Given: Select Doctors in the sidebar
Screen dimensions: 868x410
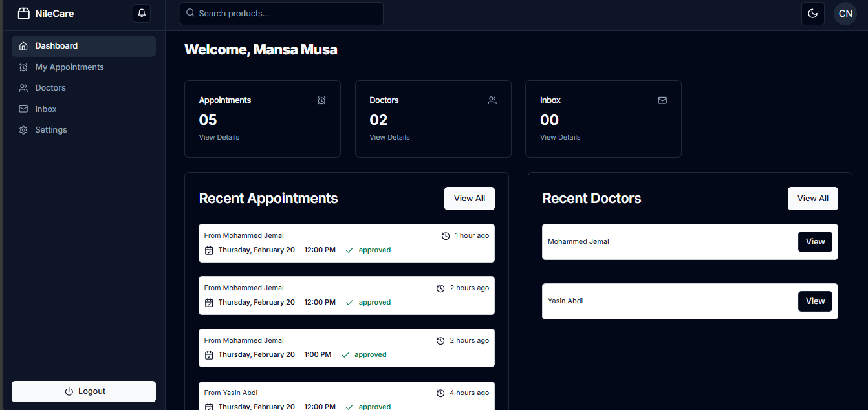Looking at the screenshot, I should pyautogui.click(x=49, y=87).
